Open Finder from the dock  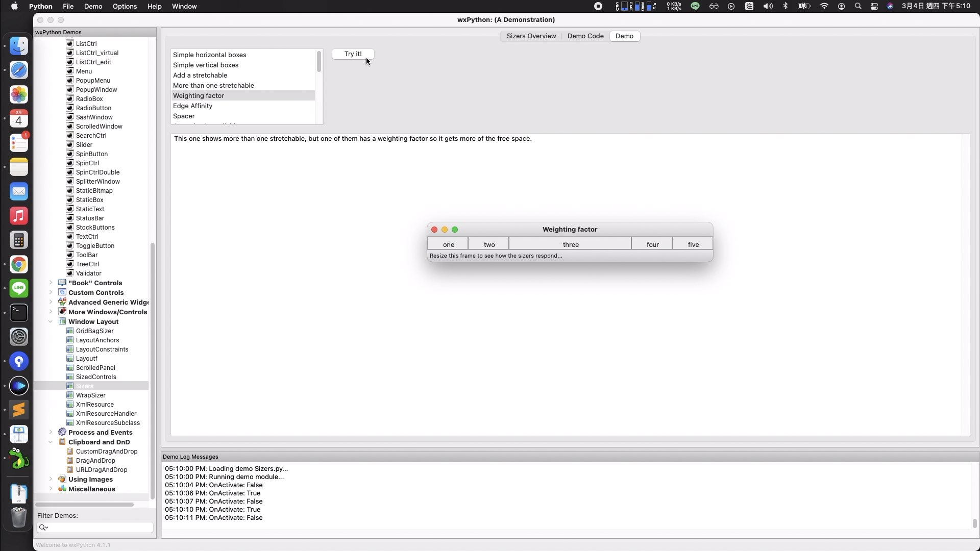point(19,46)
